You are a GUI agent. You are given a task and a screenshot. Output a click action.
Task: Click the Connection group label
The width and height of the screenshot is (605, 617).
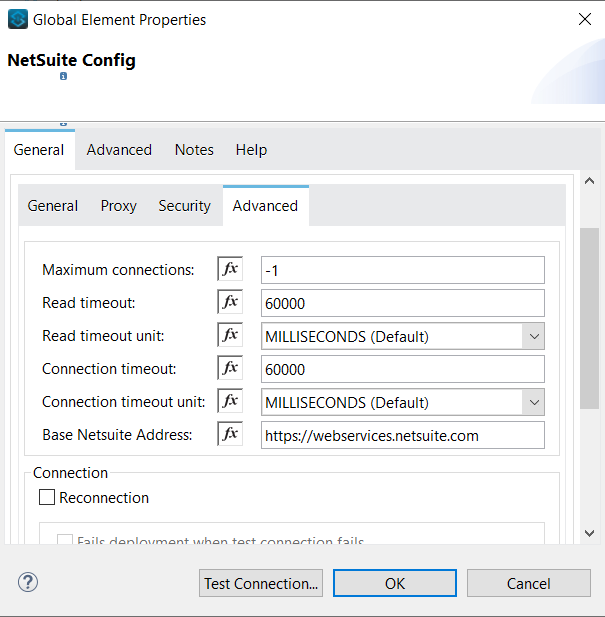[70, 473]
